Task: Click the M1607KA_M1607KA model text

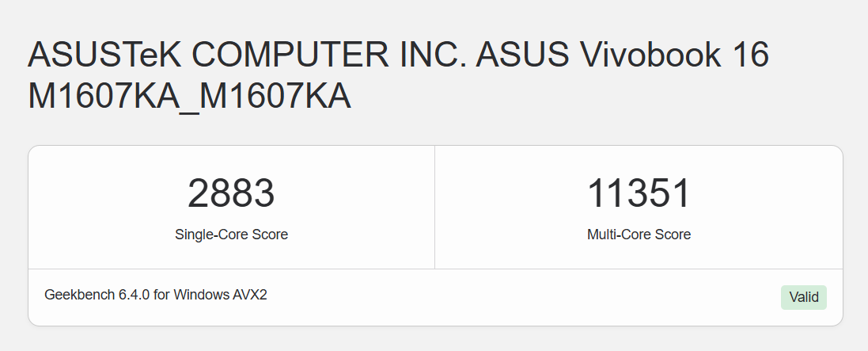Action: tap(189, 97)
